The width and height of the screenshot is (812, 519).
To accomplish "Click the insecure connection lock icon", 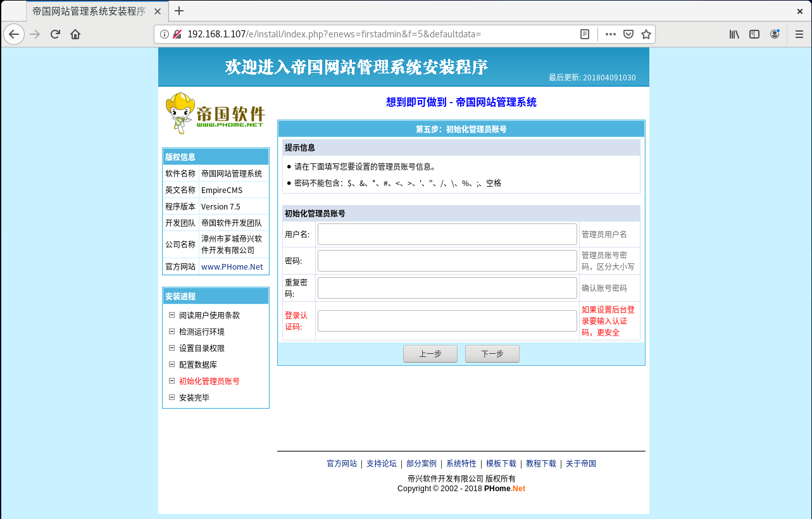I will click(x=177, y=34).
